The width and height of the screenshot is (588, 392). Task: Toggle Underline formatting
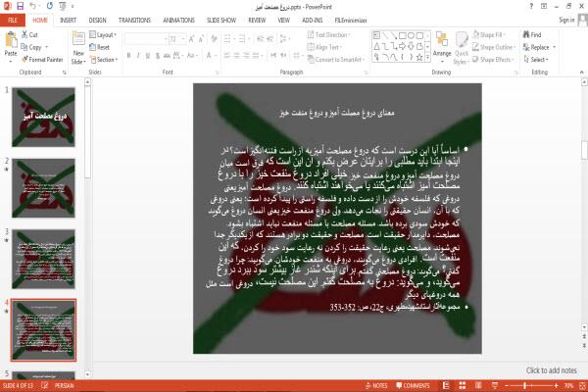tap(147, 56)
